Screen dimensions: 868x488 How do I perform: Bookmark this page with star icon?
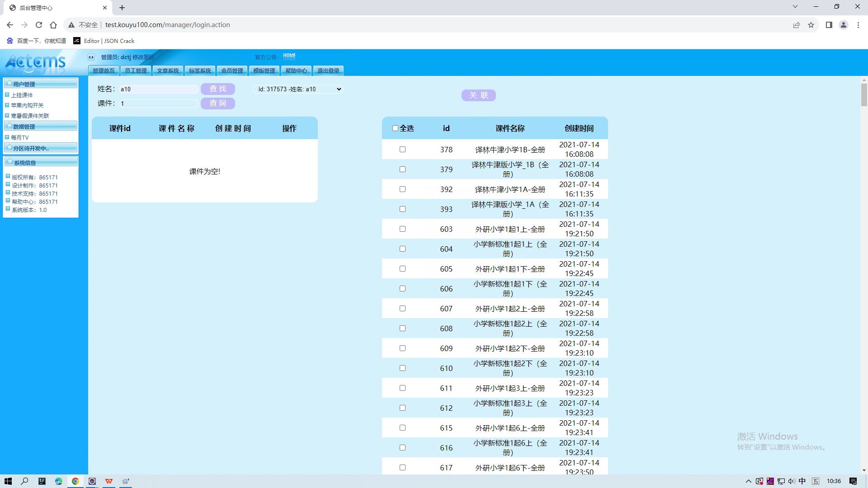[x=811, y=25]
